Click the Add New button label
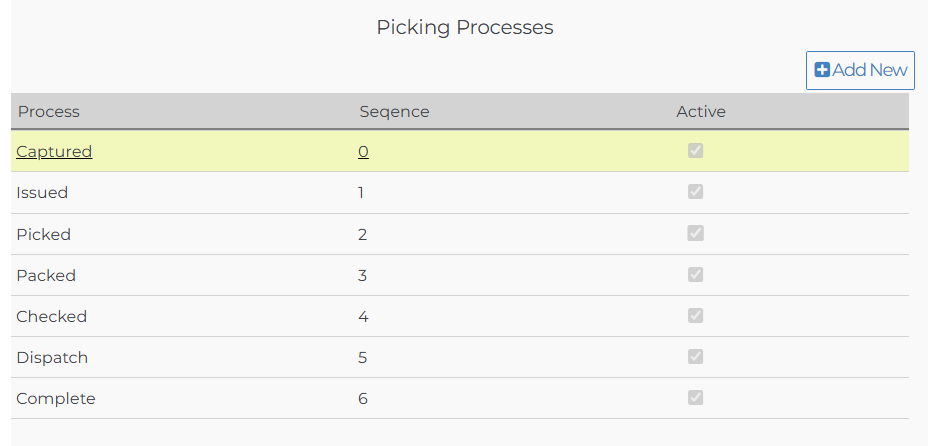This screenshot has height=446, width=928. 869,70
